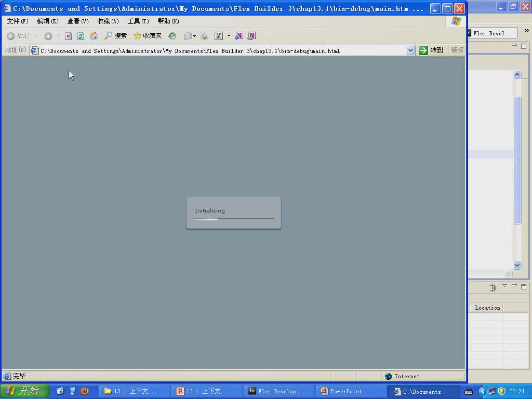Image resolution: width=532 pixels, height=399 pixels.
Task: Minimize the lower Flex Builder panel
Action: [514, 286]
